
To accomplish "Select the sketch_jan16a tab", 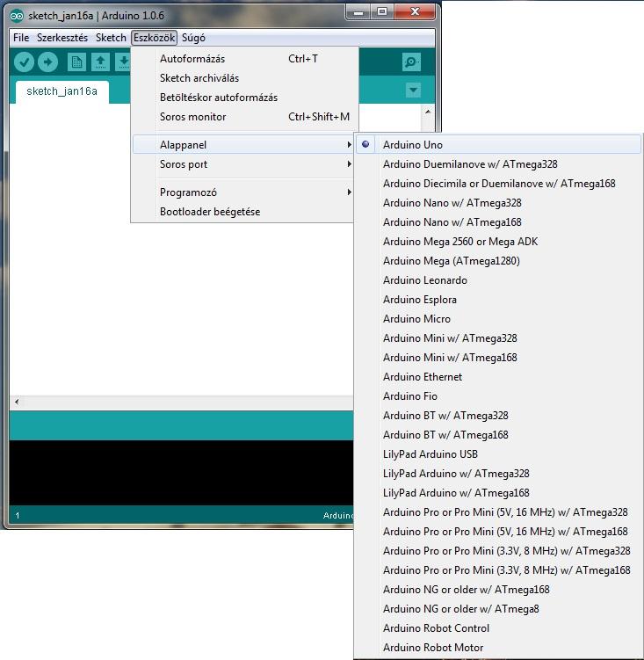I will 62,91.
